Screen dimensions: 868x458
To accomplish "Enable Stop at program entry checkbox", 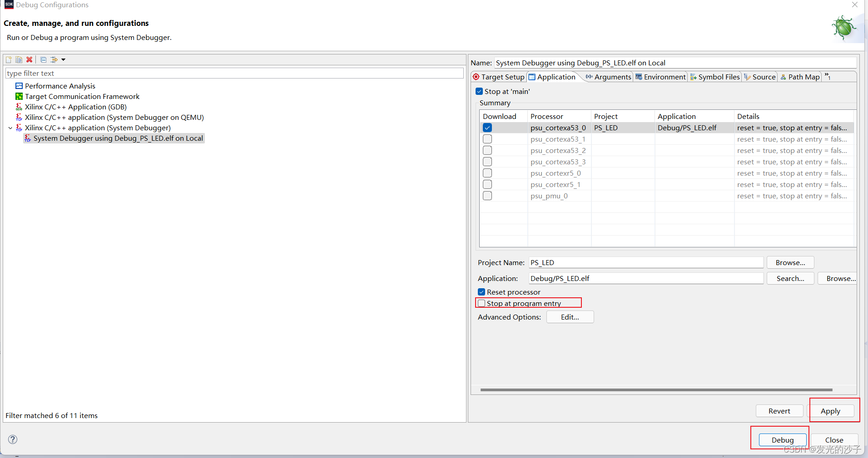I will [x=481, y=303].
